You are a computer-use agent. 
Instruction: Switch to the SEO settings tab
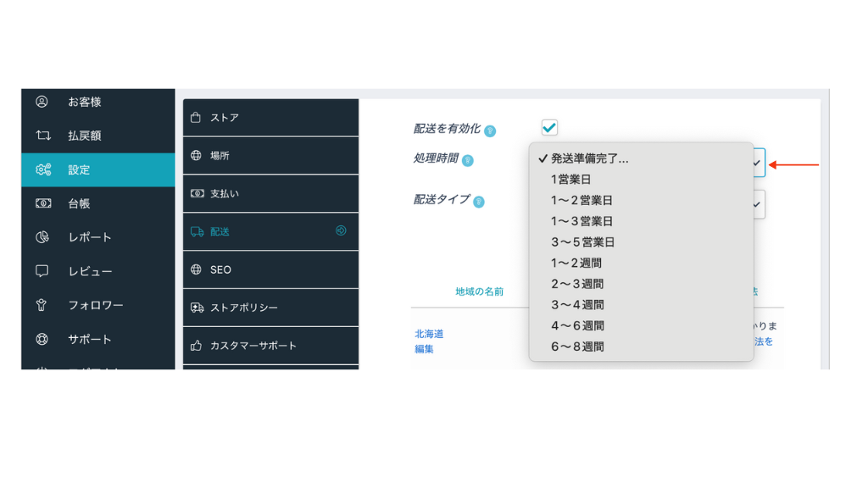(219, 269)
